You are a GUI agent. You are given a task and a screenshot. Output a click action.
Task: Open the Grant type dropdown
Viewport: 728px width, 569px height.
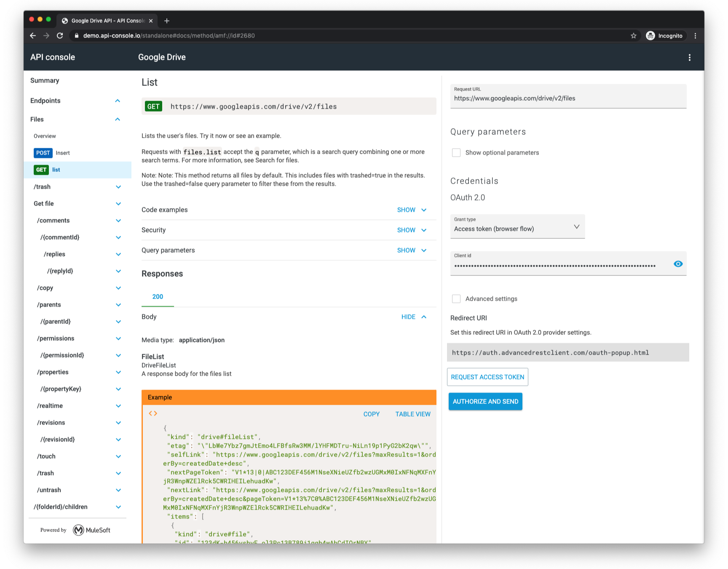pos(517,226)
